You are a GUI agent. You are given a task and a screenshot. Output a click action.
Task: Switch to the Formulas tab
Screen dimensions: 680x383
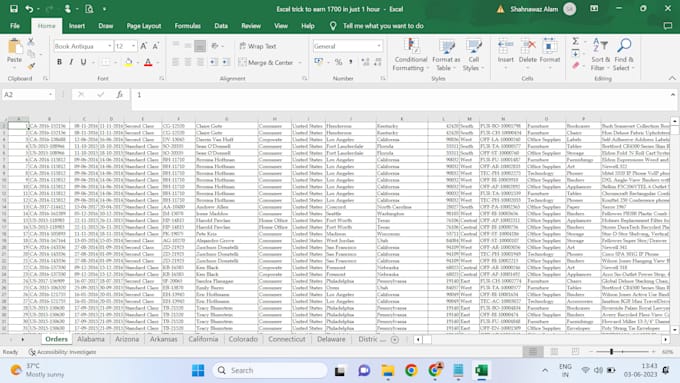[187, 26]
